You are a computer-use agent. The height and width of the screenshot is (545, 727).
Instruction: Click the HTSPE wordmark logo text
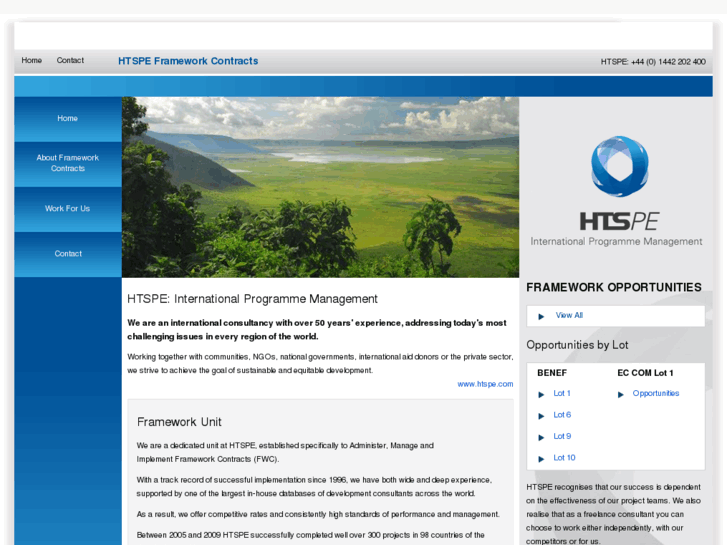coord(619,221)
